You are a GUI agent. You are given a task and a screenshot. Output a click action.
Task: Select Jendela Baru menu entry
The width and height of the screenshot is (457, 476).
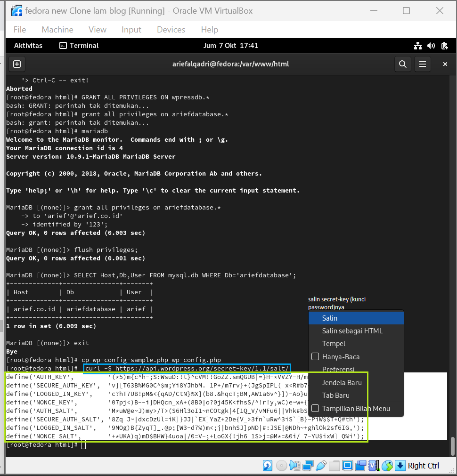356,382
